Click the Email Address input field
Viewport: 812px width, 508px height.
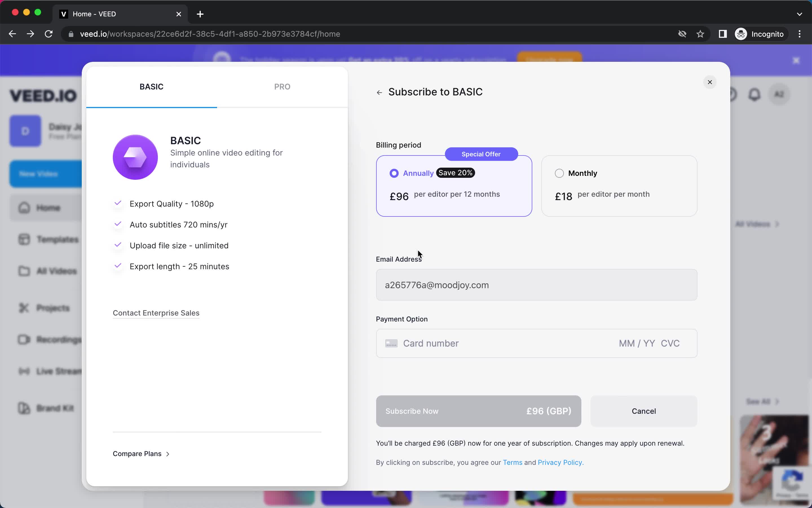click(x=536, y=284)
